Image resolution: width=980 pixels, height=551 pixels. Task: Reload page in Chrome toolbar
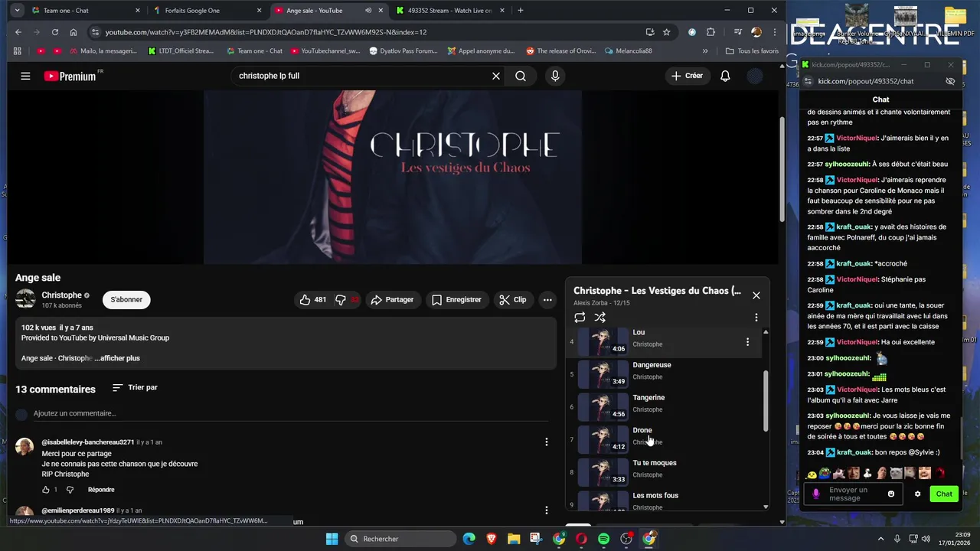tap(55, 32)
